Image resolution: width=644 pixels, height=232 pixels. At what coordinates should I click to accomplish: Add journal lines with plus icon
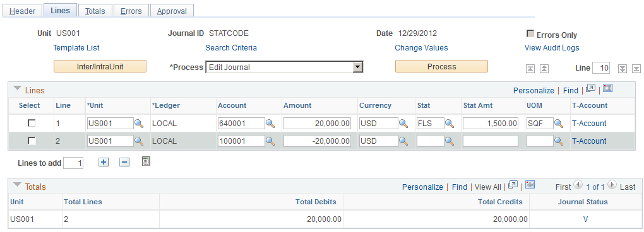pos(104,162)
